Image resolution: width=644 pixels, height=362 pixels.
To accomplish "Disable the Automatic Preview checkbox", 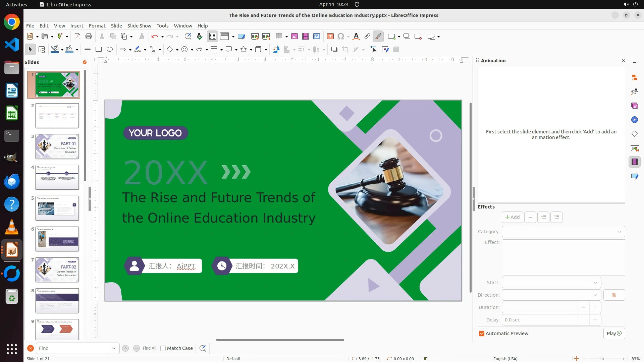I will tap(482, 334).
